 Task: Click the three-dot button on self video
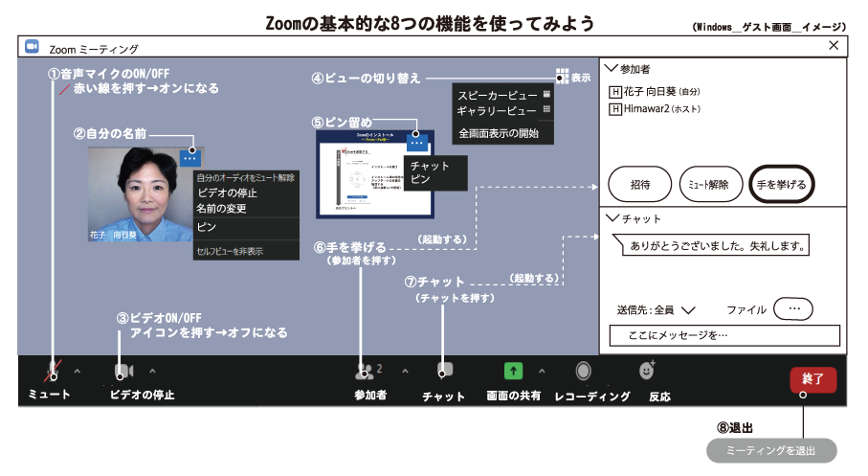pyautogui.click(x=191, y=158)
